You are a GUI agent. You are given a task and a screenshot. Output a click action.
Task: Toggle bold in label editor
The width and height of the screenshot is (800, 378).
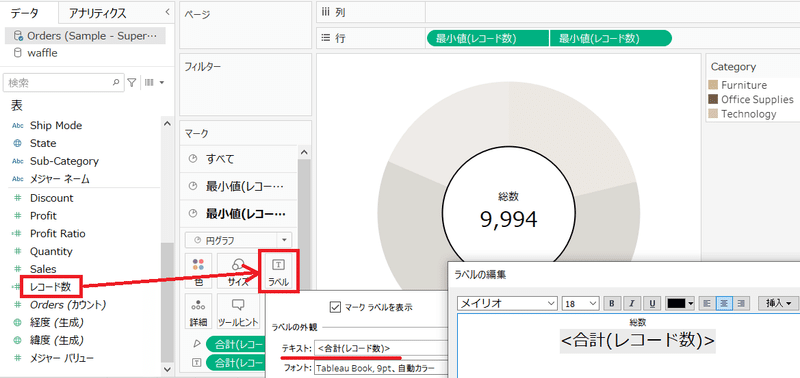612,303
